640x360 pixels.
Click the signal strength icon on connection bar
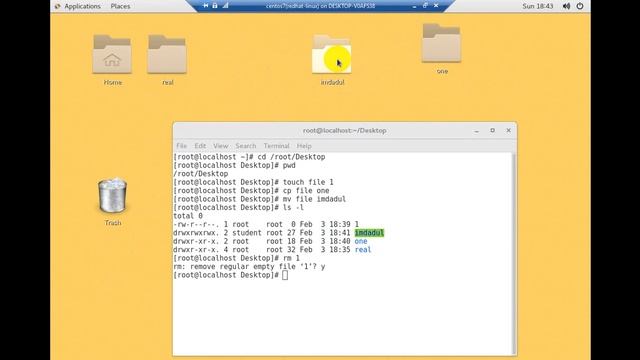(x=225, y=6)
